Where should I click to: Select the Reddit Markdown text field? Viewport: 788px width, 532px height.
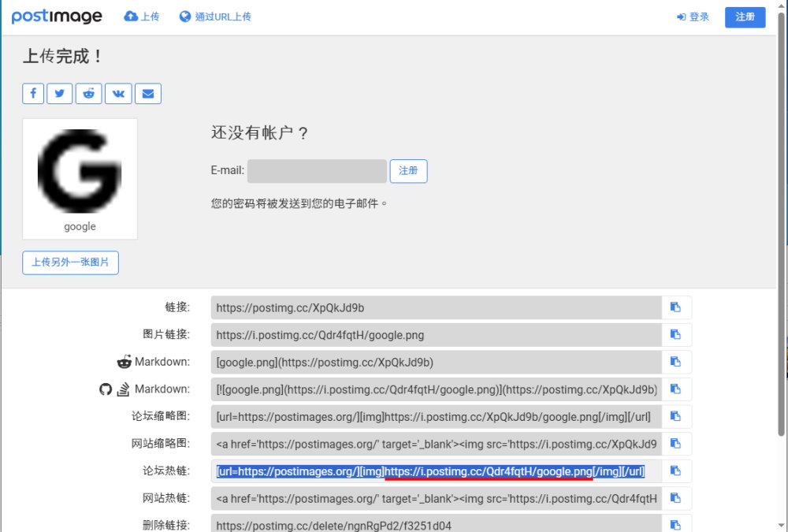[x=437, y=362]
